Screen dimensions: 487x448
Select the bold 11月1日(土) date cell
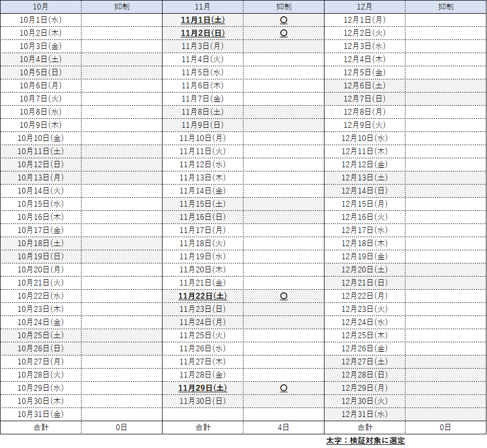point(202,20)
